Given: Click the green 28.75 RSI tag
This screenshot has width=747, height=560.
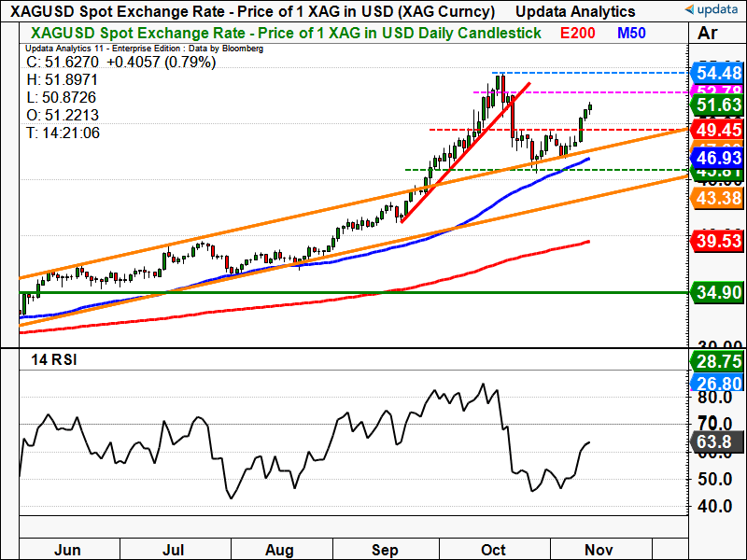Looking at the screenshot, I should tap(716, 361).
